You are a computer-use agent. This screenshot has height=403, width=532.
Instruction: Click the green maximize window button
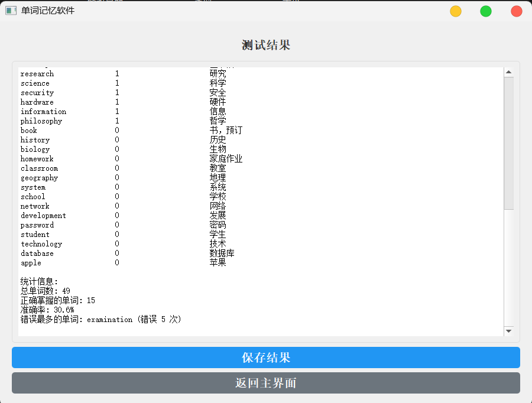point(486,11)
